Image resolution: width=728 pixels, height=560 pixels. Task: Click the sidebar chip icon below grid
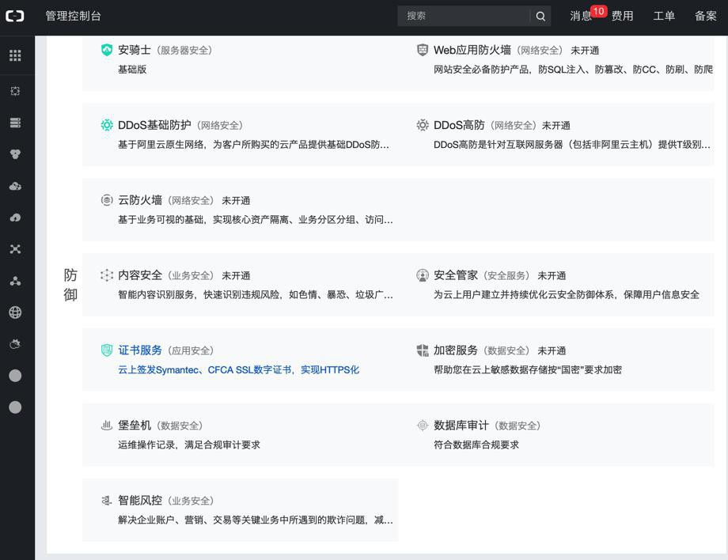tap(15, 91)
